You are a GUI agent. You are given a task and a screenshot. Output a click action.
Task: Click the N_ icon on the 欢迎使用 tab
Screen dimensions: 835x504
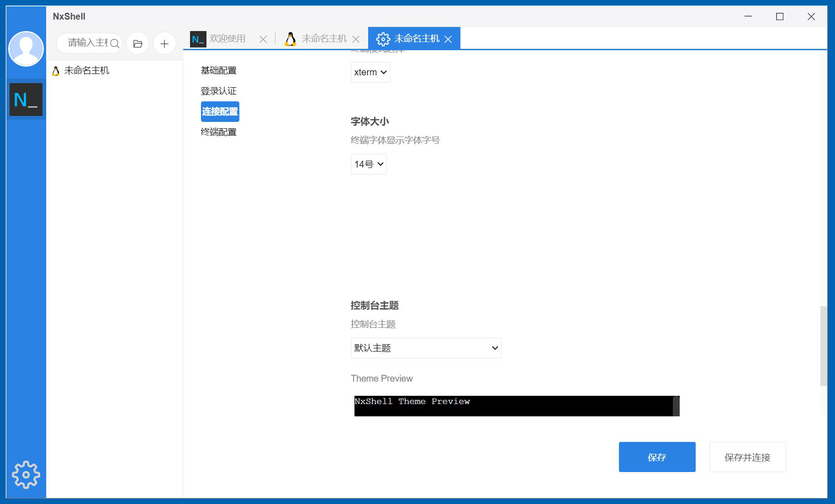197,38
